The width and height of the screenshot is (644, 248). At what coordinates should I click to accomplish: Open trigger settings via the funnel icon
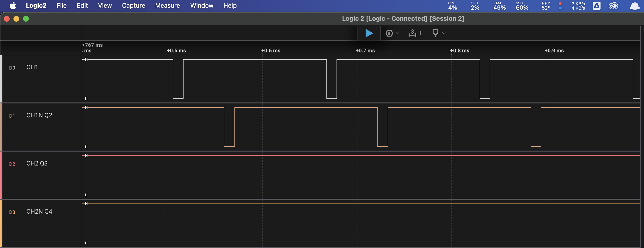coord(435,33)
